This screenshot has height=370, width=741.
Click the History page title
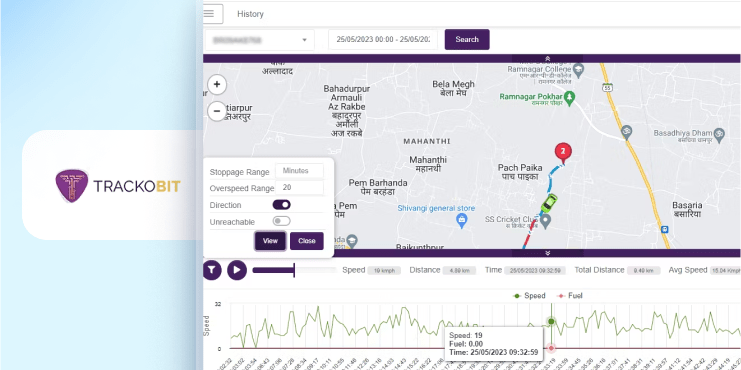point(250,14)
